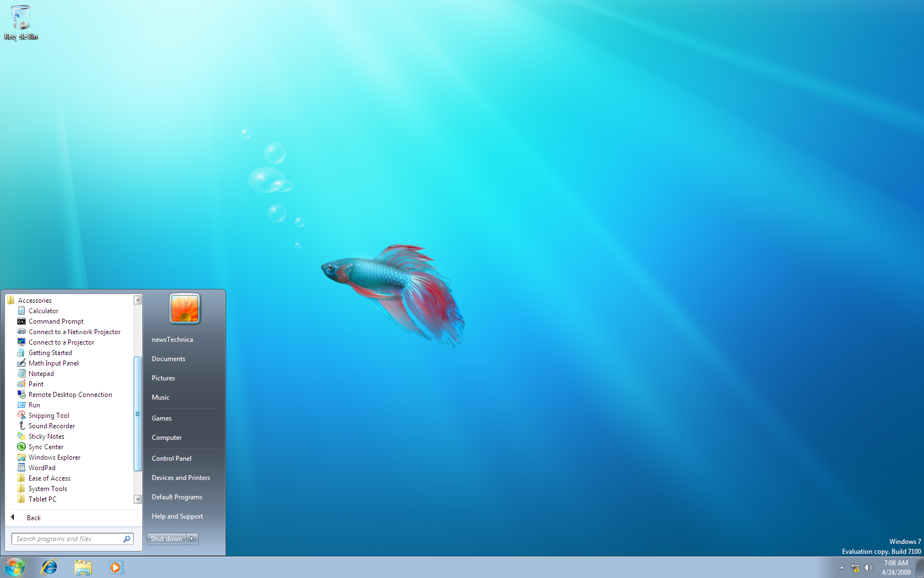Launch Command Prompt
The height and width of the screenshot is (578, 924).
pyautogui.click(x=55, y=321)
